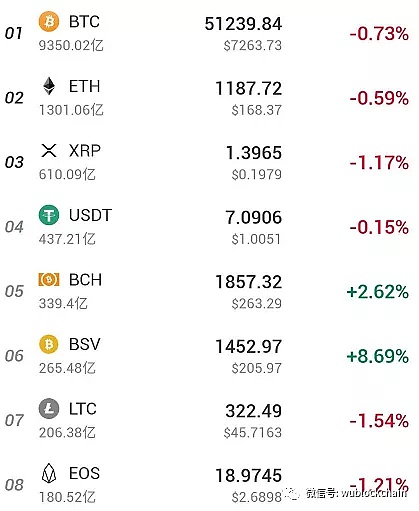Click the Bitcoin Cash BCH icon
Image resolution: width=419 pixels, height=511 pixels.
click(x=49, y=279)
